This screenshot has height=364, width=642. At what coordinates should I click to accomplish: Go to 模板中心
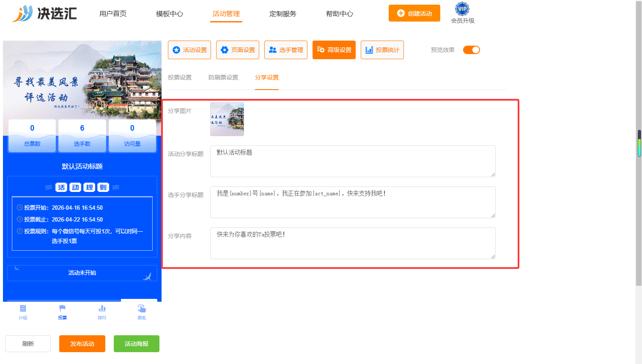(170, 14)
